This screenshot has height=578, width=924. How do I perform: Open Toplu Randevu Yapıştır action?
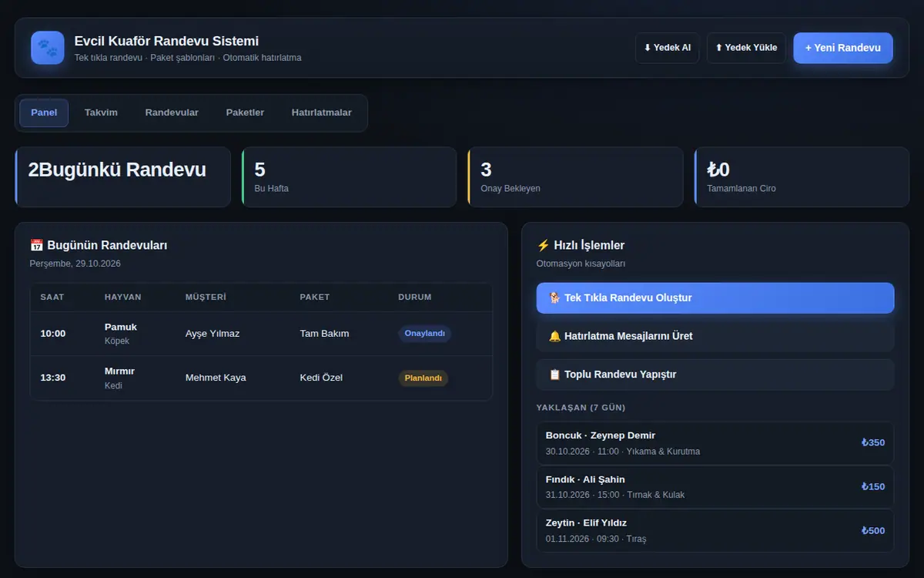(715, 375)
